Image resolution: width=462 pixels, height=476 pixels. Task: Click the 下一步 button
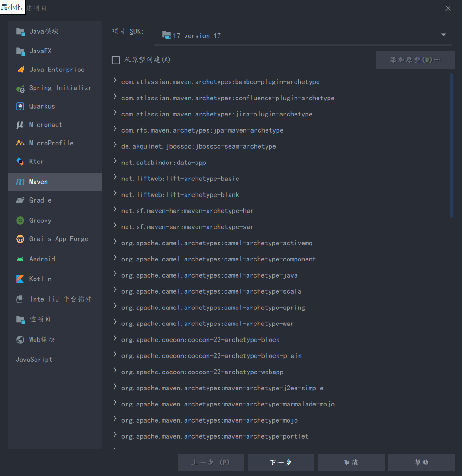(281, 463)
